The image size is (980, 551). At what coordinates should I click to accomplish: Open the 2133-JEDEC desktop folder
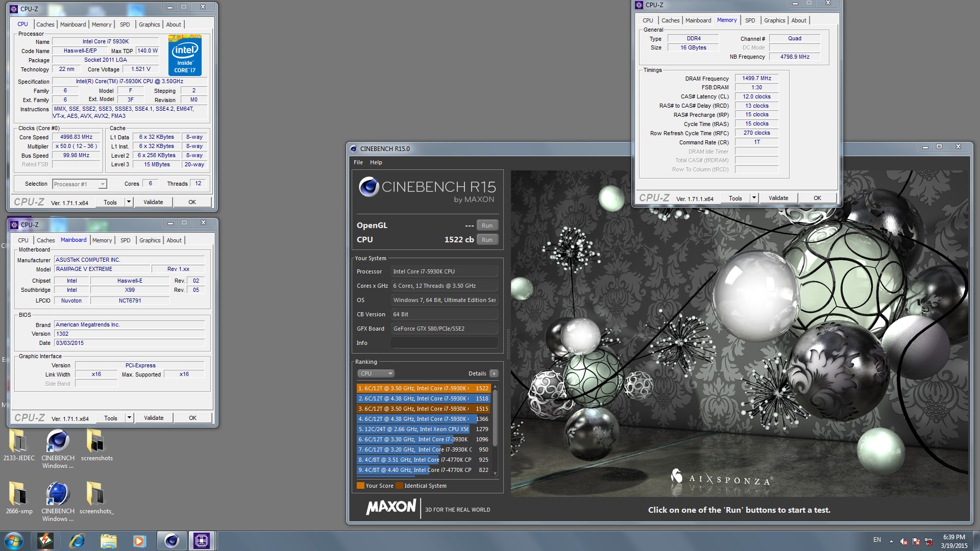tap(18, 444)
